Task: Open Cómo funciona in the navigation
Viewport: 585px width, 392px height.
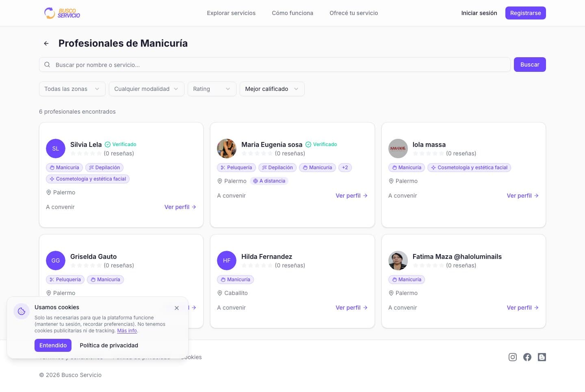Action: pyautogui.click(x=292, y=13)
